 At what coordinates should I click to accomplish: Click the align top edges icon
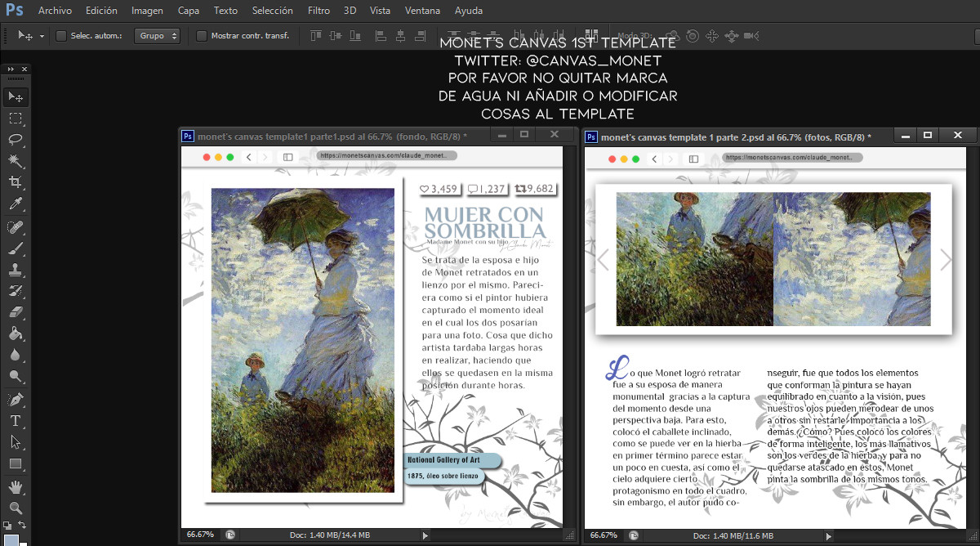click(x=316, y=36)
